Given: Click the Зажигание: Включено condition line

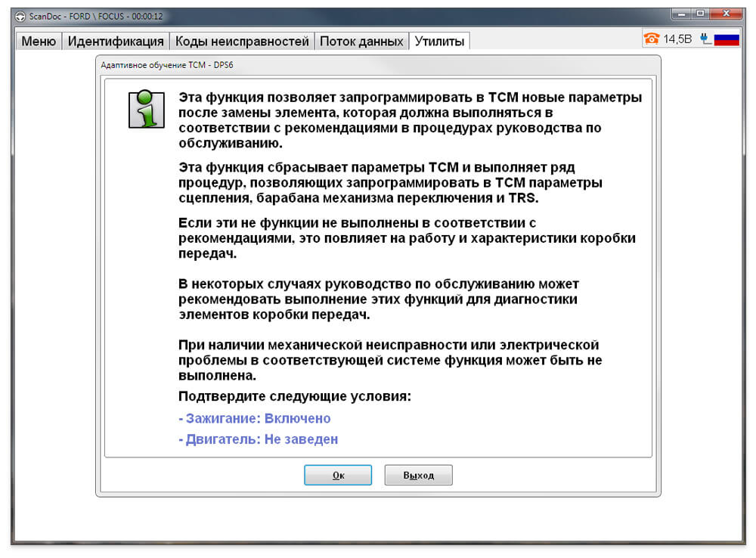Looking at the screenshot, I should click(255, 418).
